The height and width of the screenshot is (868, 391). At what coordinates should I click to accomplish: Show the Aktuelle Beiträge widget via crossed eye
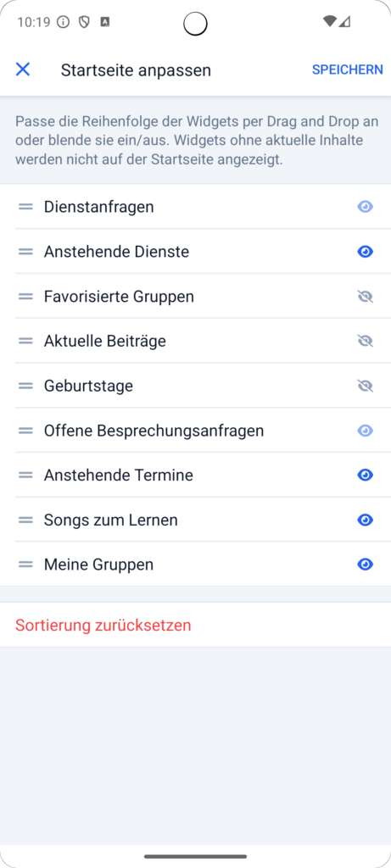365,342
